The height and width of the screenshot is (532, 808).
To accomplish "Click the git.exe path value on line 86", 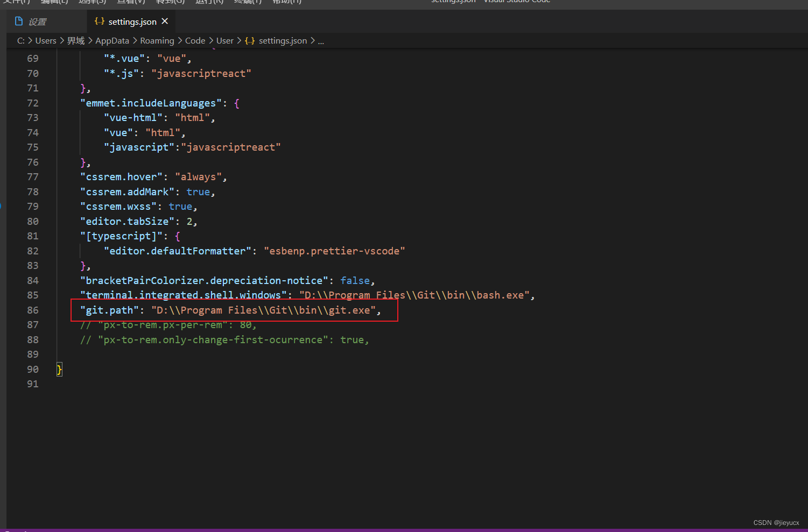I will tap(264, 310).
